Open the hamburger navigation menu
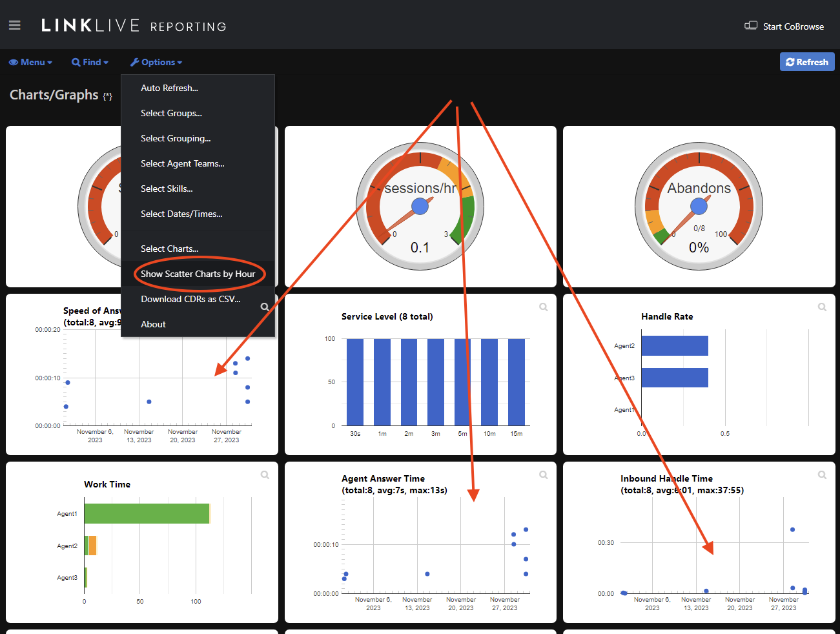This screenshot has height=634, width=840. (15, 25)
